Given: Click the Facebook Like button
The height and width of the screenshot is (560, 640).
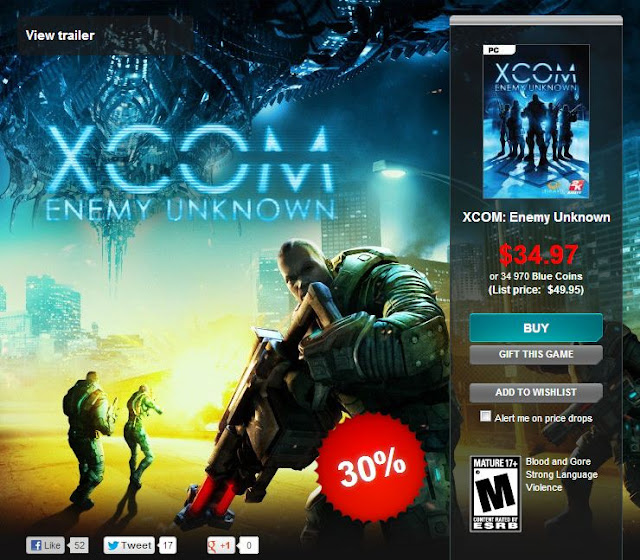Looking at the screenshot, I should [x=45, y=545].
